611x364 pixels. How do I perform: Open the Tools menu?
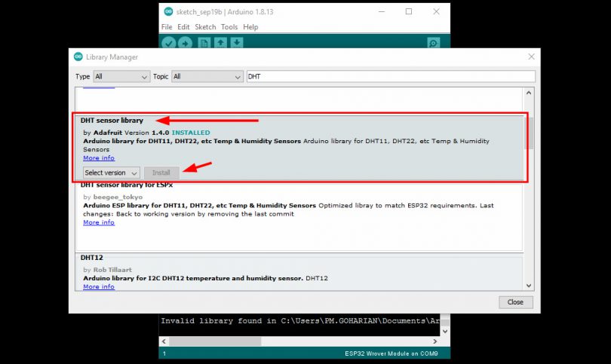click(x=229, y=27)
